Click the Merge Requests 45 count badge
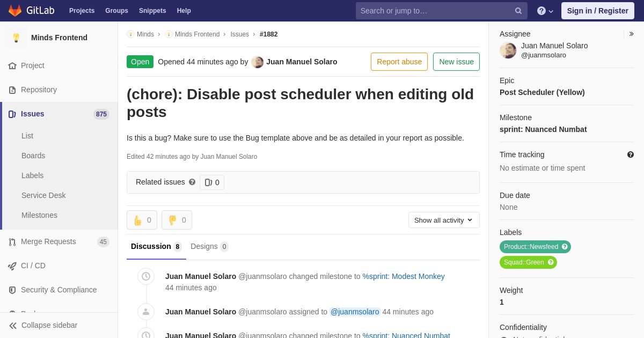Image resolution: width=644 pixels, height=338 pixels. pyautogui.click(x=103, y=241)
